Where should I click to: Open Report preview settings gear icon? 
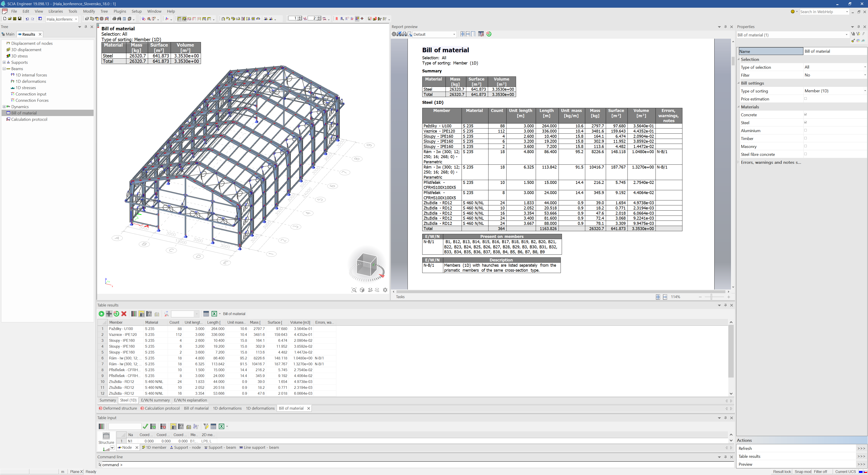[394, 34]
